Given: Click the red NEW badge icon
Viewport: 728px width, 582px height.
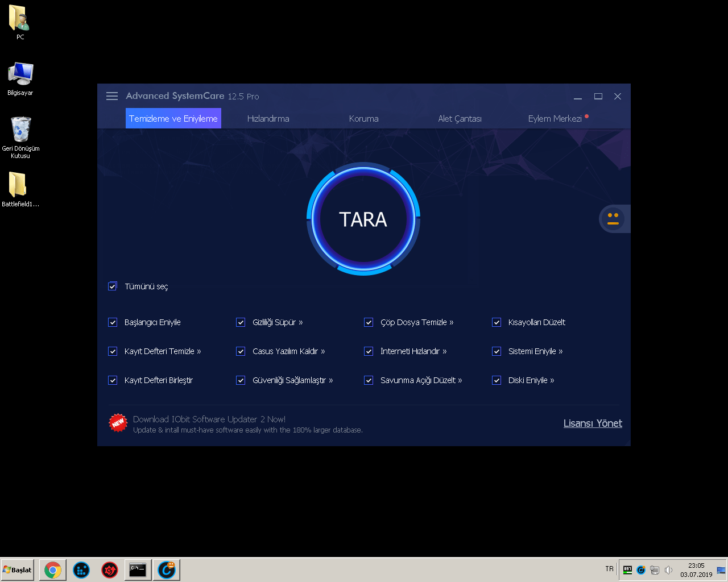Looking at the screenshot, I should coord(118,423).
